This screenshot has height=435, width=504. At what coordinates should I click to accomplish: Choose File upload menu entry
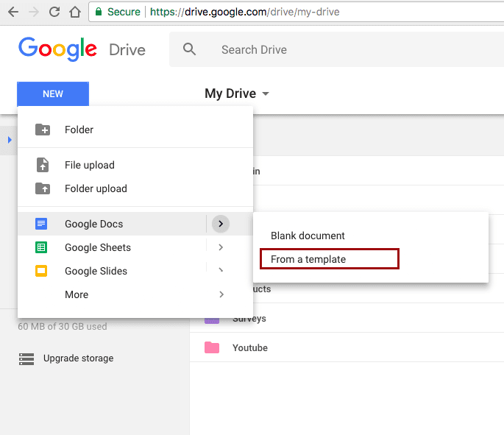click(135, 165)
